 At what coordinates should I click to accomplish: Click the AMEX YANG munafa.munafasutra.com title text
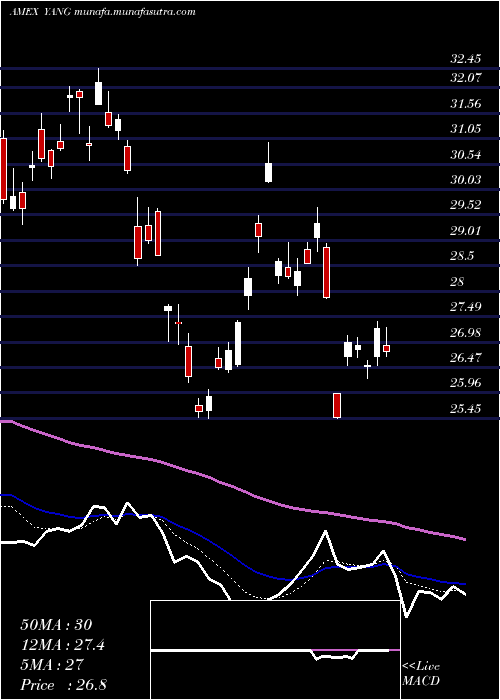tap(102, 12)
